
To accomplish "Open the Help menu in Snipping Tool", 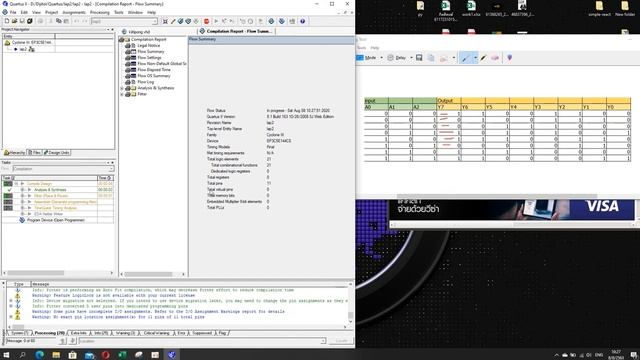I will [x=374, y=48].
